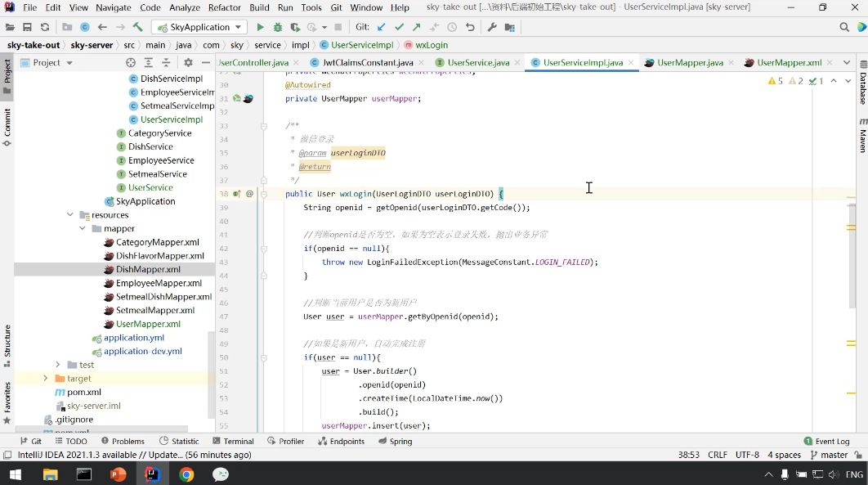Toggle the Database side panel

point(862,83)
